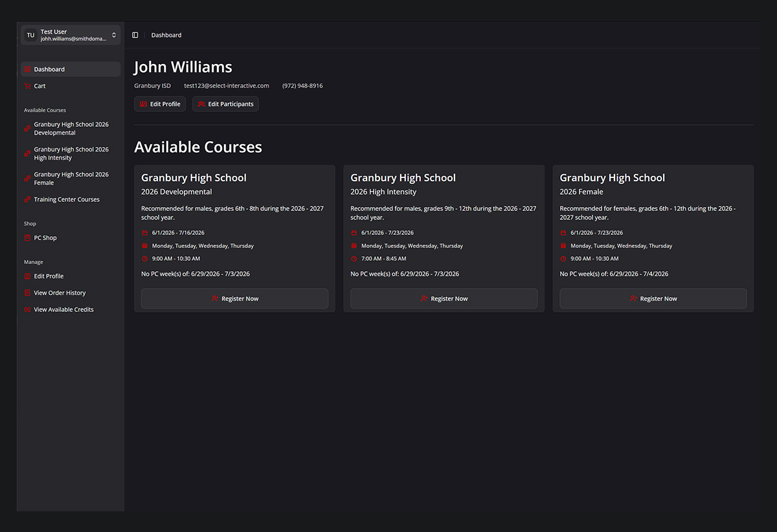Open the Cart via its shopping cart icon
777x532 pixels.
[x=28, y=85]
